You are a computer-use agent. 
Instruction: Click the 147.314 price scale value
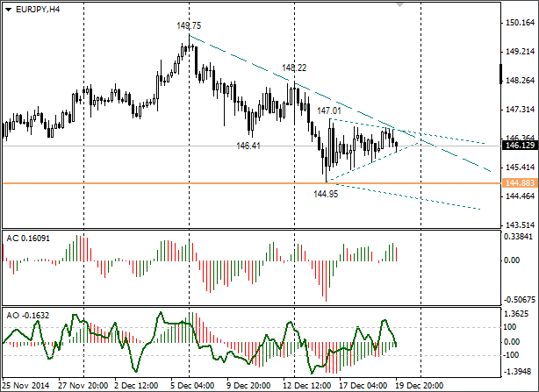point(521,110)
